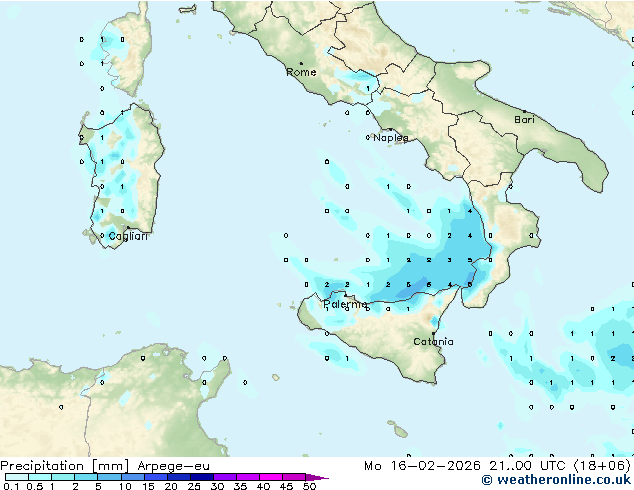
Task: Click the city dot marker above Bari
Action: coord(524,111)
